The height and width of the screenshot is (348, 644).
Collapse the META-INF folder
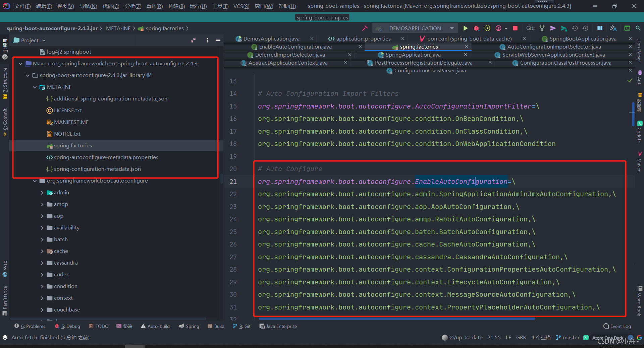click(35, 87)
